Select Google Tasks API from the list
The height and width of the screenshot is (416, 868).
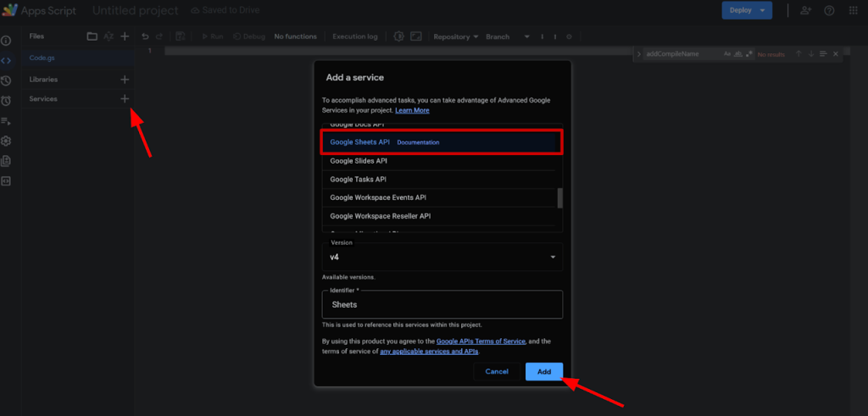click(x=359, y=180)
